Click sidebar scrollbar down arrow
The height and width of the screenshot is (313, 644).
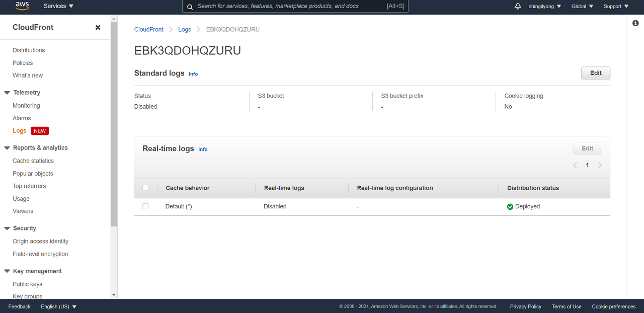(x=114, y=295)
